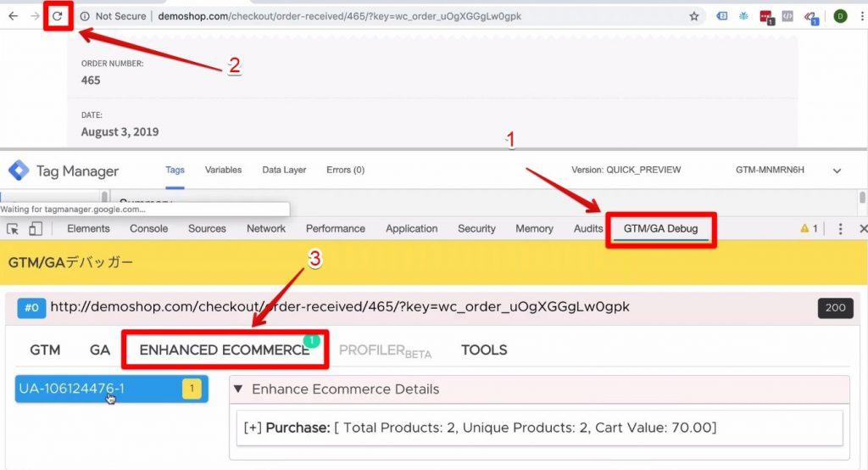Expand the Purchase event details row
868x470 pixels.
click(x=252, y=428)
